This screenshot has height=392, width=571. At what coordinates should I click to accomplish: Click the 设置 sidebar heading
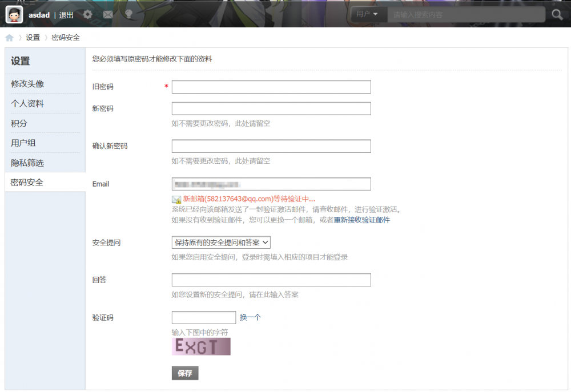[x=21, y=61]
